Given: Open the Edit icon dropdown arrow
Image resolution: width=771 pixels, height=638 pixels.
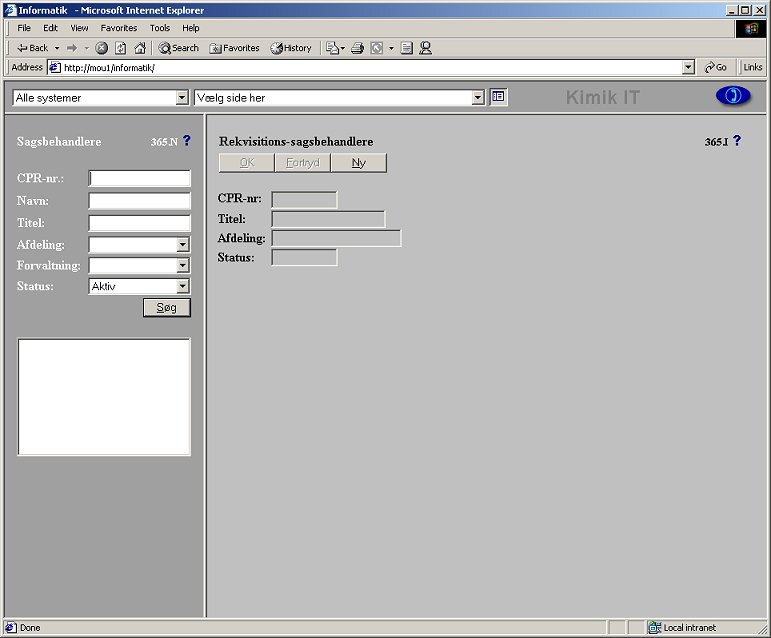Looking at the screenshot, I should point(391,48).
